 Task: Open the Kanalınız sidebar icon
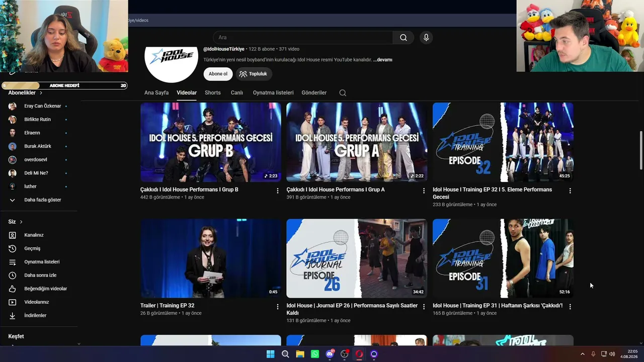[x=13, y=235]
